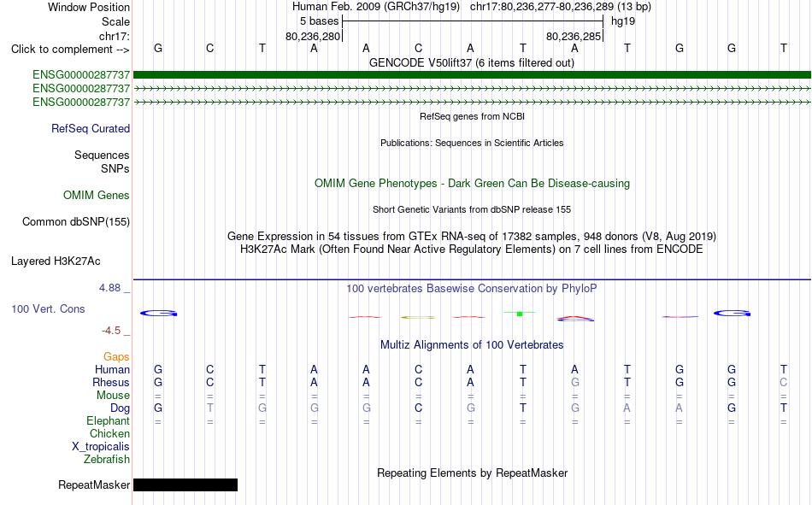Open 'Short Genetic Variants from dbSNP release 155' title
This screenshot has height=505, width=812.
click(x=472, y=209)
